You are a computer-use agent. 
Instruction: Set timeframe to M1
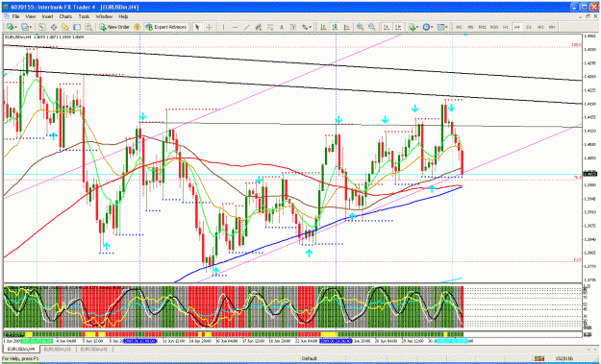pos(459,27)
